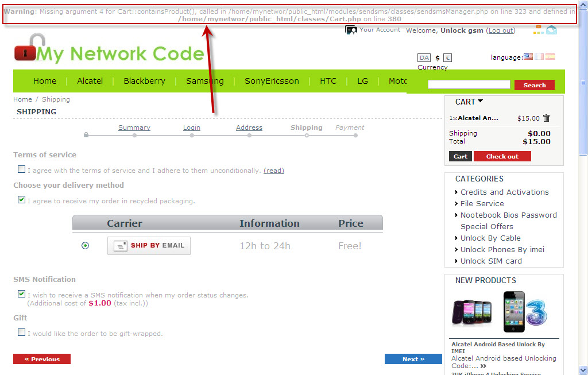
Task: Choose euro currency symbol
Action: click(x=448, y=58)
